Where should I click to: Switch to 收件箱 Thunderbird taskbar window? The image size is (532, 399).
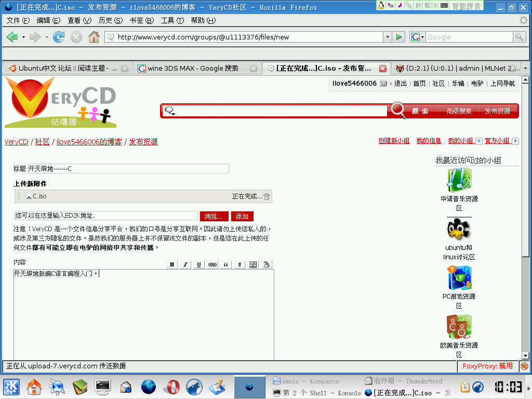point(403,381)
